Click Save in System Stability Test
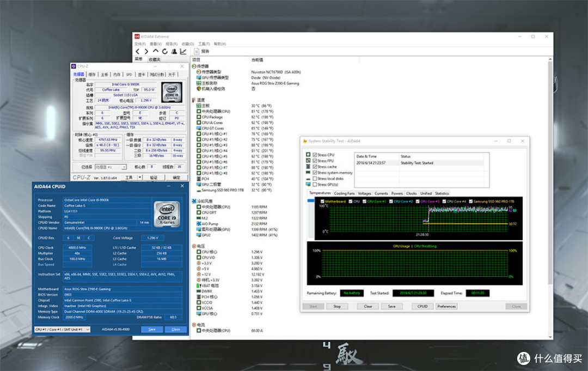This screenshot has width=588, height=371. (x=391, y=307)
